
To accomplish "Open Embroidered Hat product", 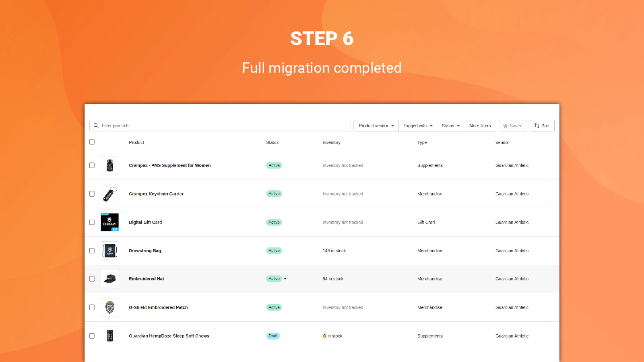I will 147,279.
